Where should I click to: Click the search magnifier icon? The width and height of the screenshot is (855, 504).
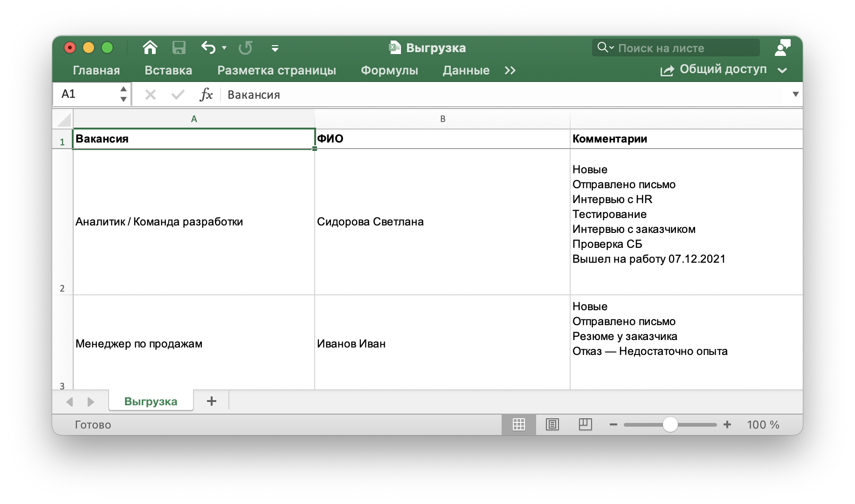(x=603, y=48)
